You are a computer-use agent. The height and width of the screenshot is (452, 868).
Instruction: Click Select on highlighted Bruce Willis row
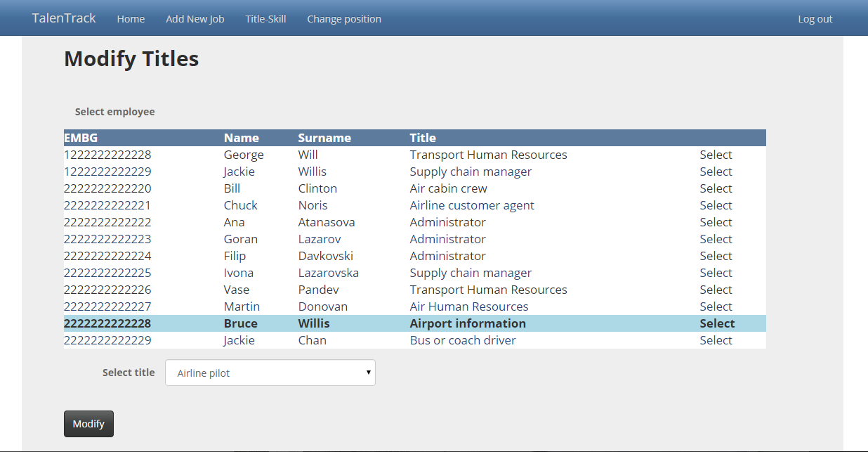click(717, 323)
